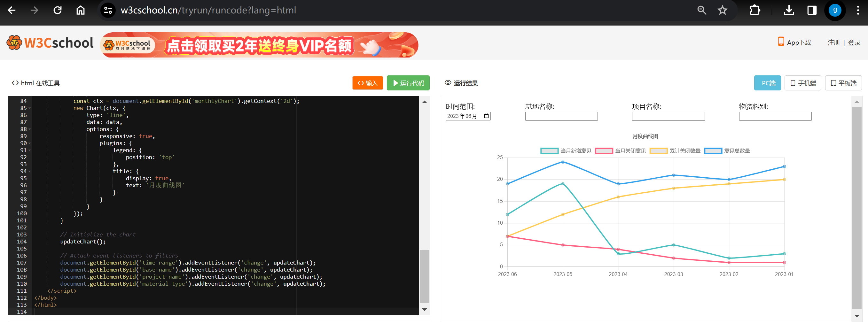This screenshot has width=868, height=331.
Task: Toggle the 累计关闭数量 legend item
Action: click(x=675, y=151)
